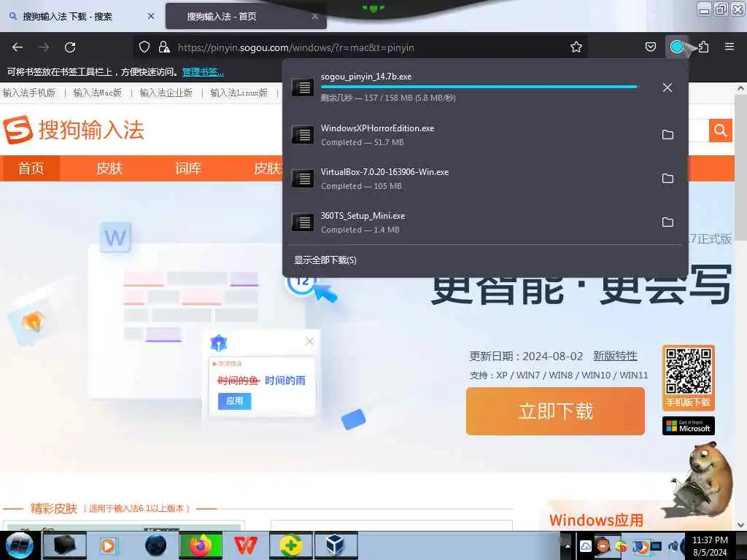Click the sogou_pinyin download progress bar

click(x=480, y=87)
